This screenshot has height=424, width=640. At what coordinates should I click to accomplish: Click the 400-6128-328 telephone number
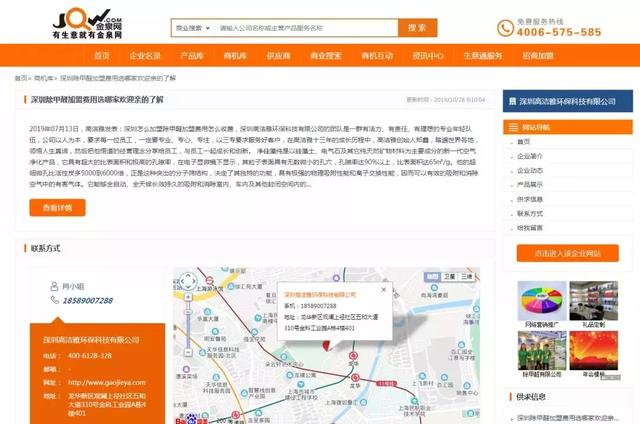[x=89, y=355]
